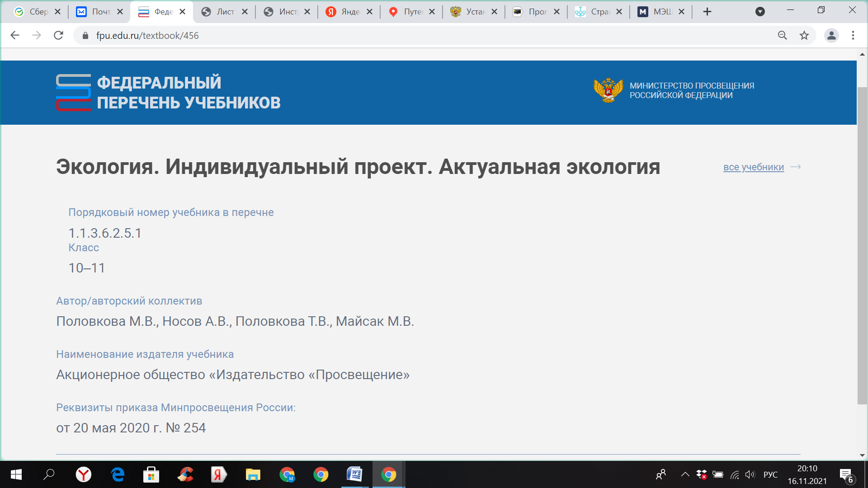Expand hidden system tray icons chevron
The image size is (868, 488).
click(x=685, y=474)
